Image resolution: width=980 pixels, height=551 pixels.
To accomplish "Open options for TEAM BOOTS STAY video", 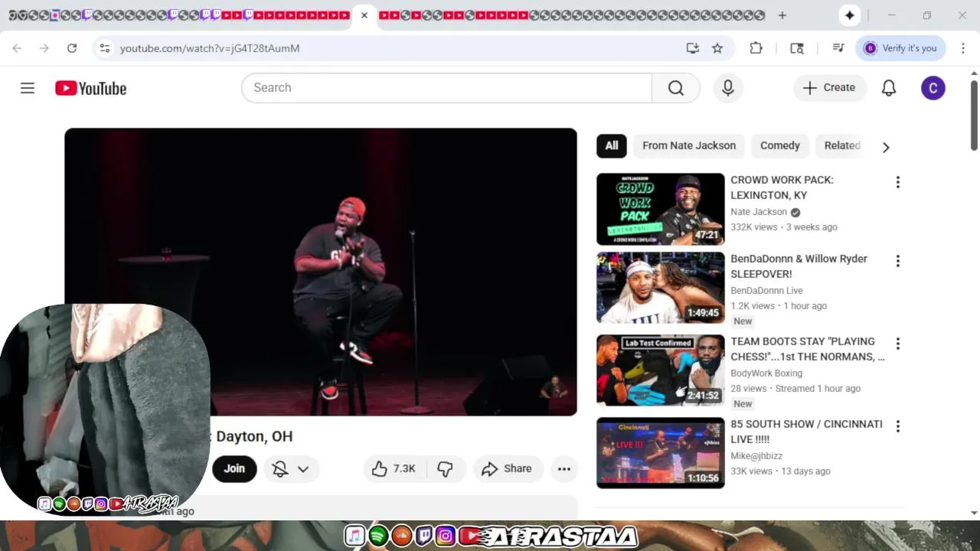I will pos(897,344).
